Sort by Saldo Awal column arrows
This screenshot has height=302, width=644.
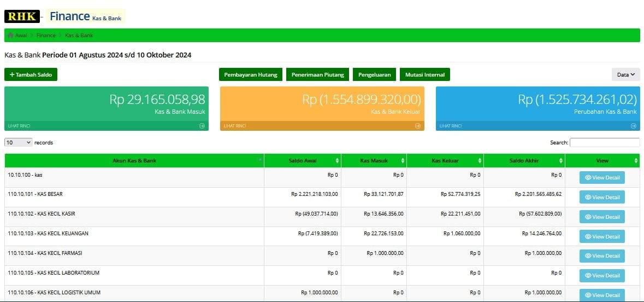pyautogui.click(x=337, y=161)
